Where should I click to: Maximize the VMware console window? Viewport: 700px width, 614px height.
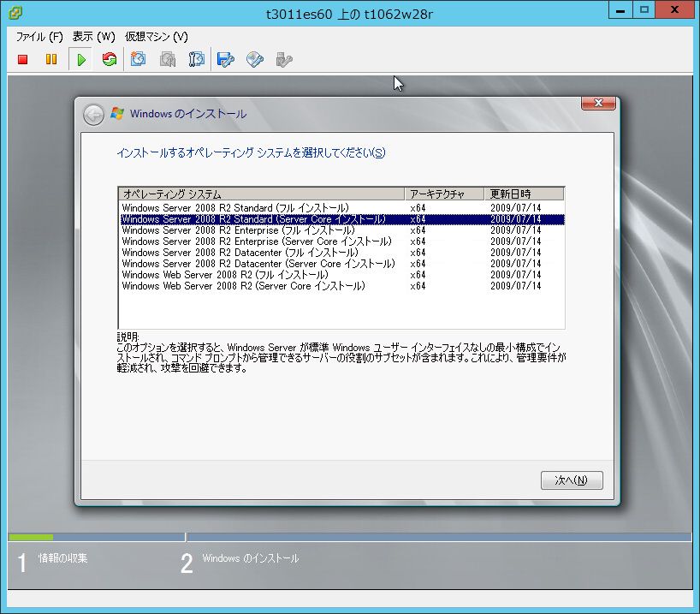[x=644, y=10]
